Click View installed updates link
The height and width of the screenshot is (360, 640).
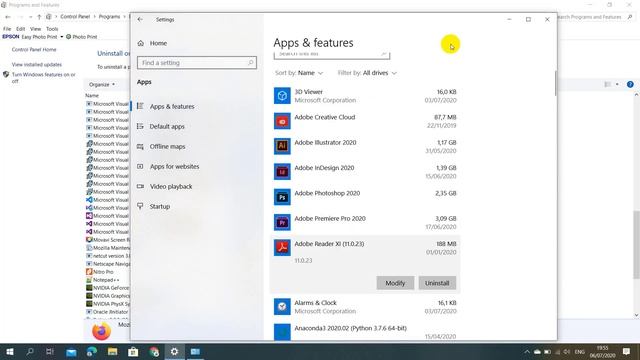tap(37, 64)
